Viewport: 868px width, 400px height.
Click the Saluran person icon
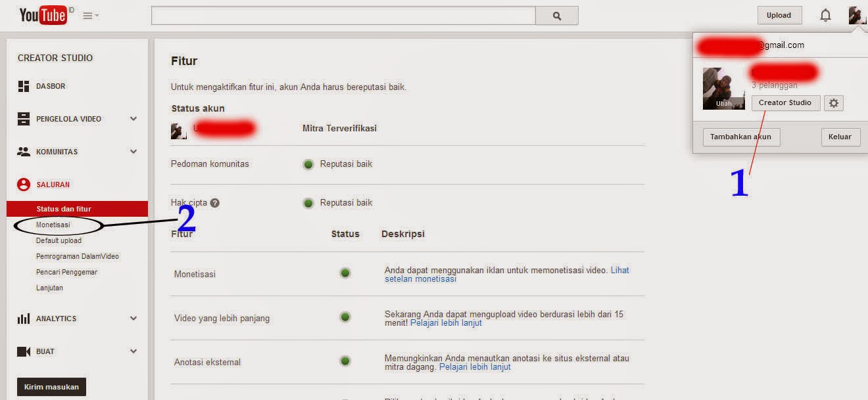(x=24, y=185)
